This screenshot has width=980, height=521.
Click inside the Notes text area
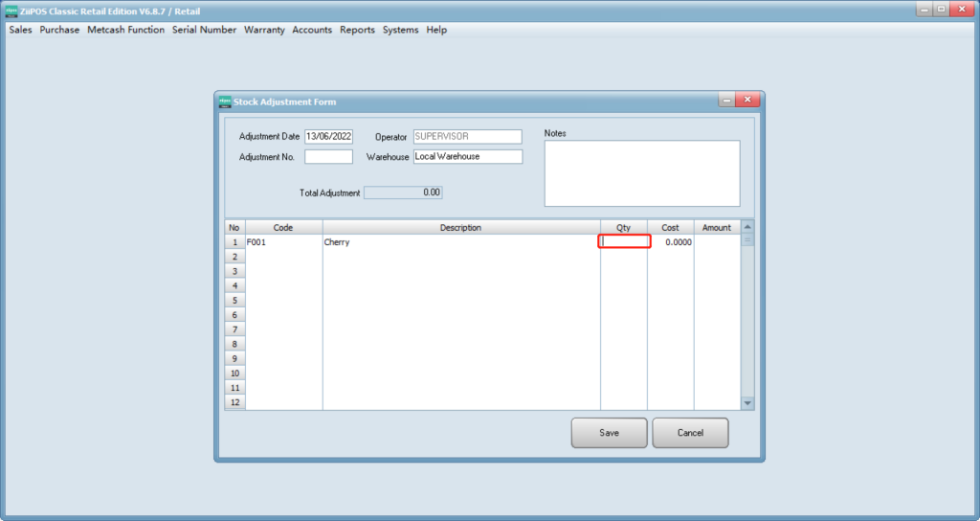(641, 173)
